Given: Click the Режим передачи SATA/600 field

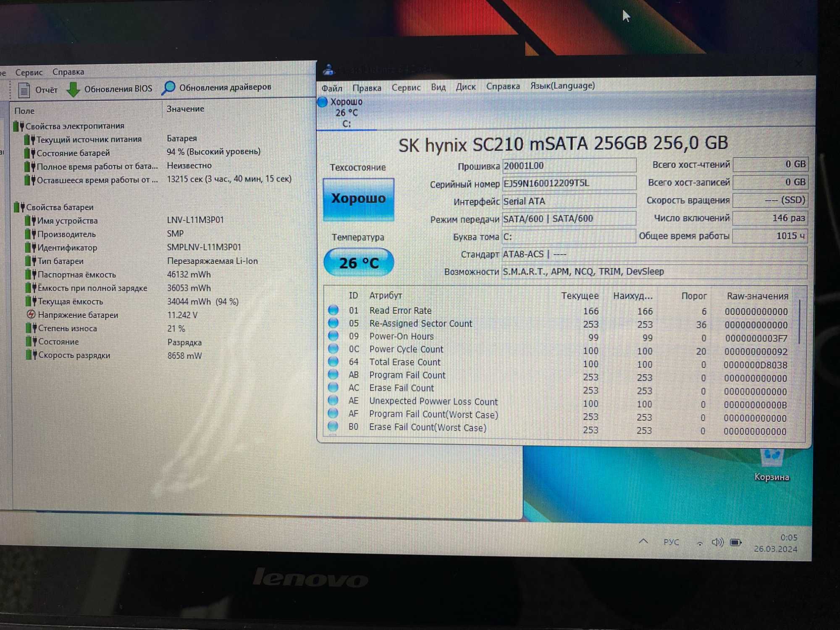Looking at the screenshot, I should coord(569,219).
